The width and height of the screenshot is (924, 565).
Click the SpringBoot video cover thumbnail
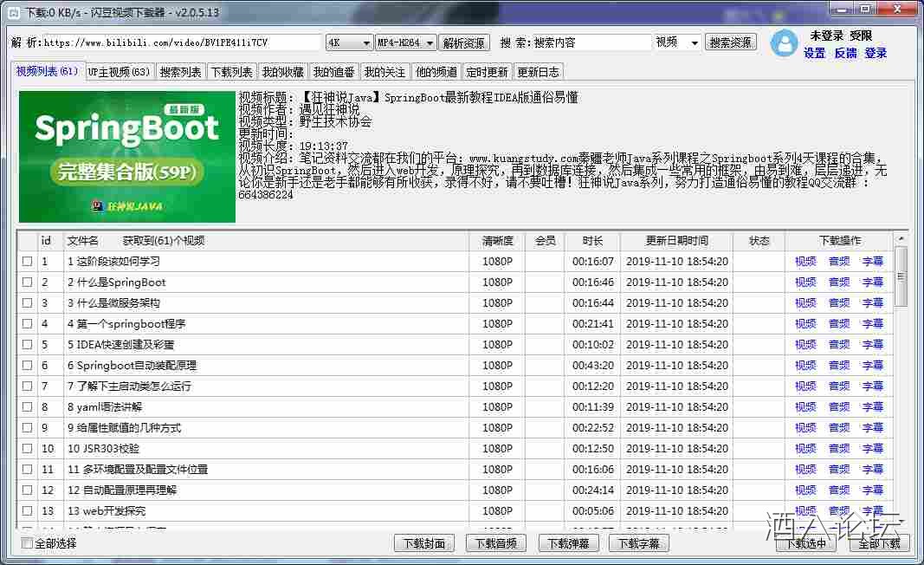pyautogui.click(x=126, y=157)
